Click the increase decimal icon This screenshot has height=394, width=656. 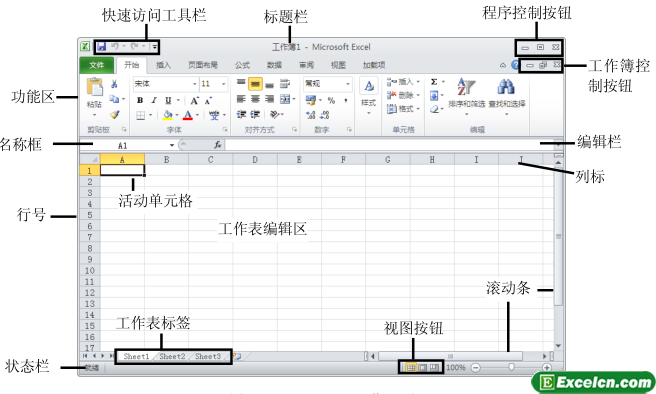click(310, 115)
